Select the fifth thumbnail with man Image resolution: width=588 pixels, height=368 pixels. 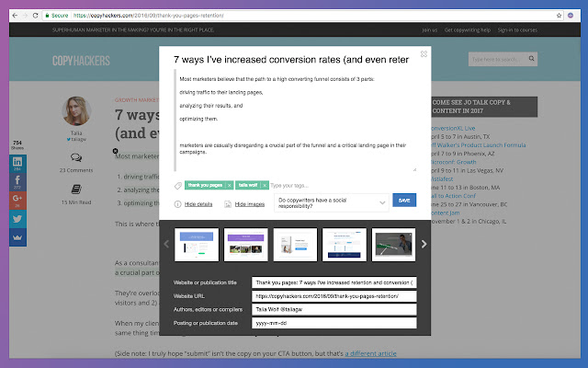pyautogui.click(x=394, y=245)
